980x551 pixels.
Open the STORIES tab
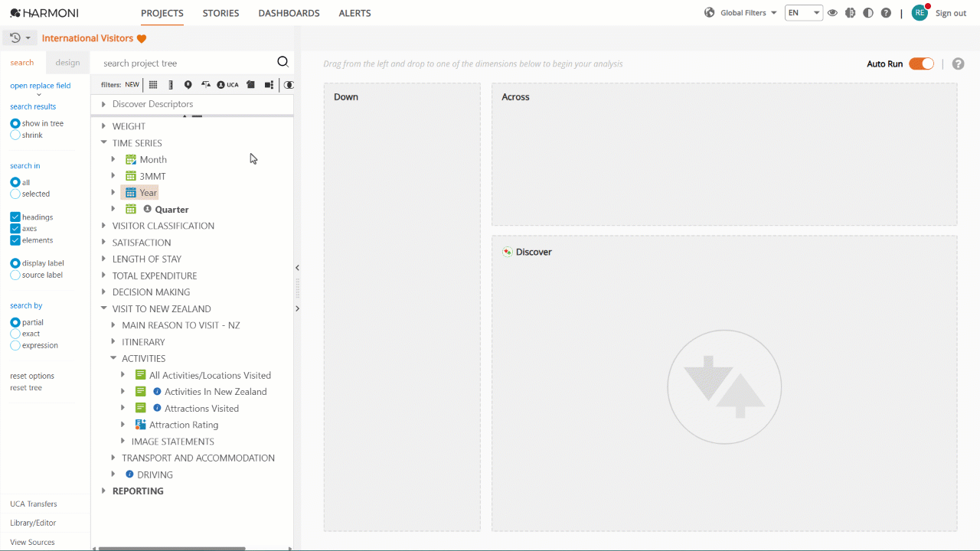pos(220,13)
